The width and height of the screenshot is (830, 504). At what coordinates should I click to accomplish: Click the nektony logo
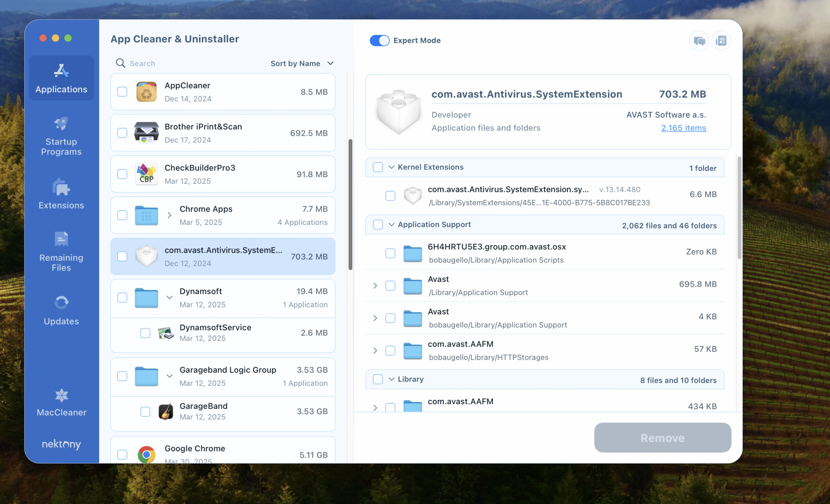[x=61, y=444]
